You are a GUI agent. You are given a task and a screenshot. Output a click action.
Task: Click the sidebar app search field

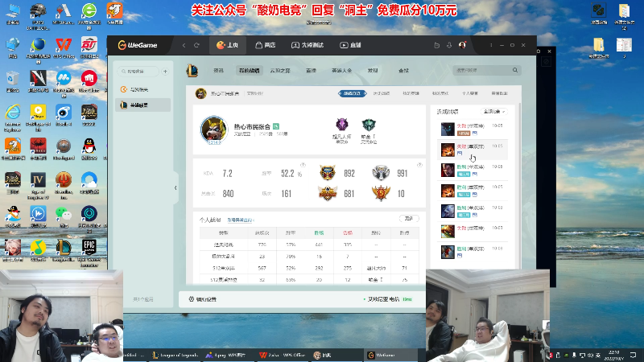point(138,72)
